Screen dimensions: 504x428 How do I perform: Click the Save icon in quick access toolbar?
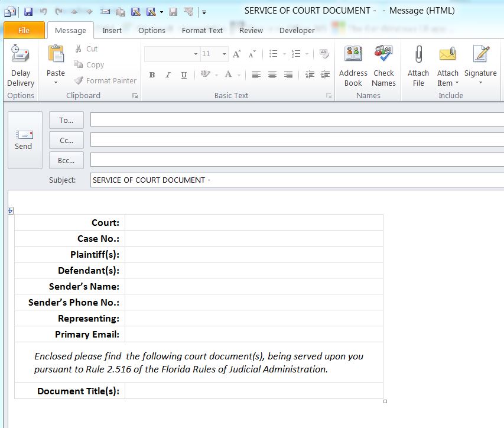click(x=28, y=12)
